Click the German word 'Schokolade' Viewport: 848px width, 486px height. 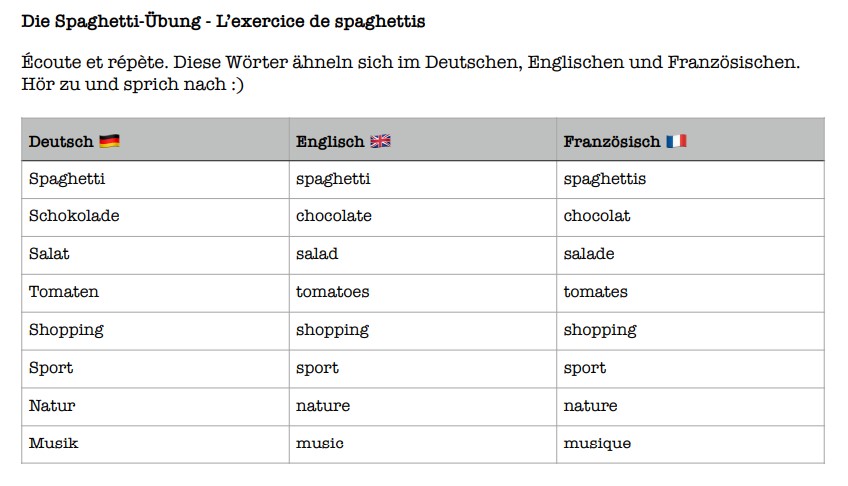(x=74, y=216)
